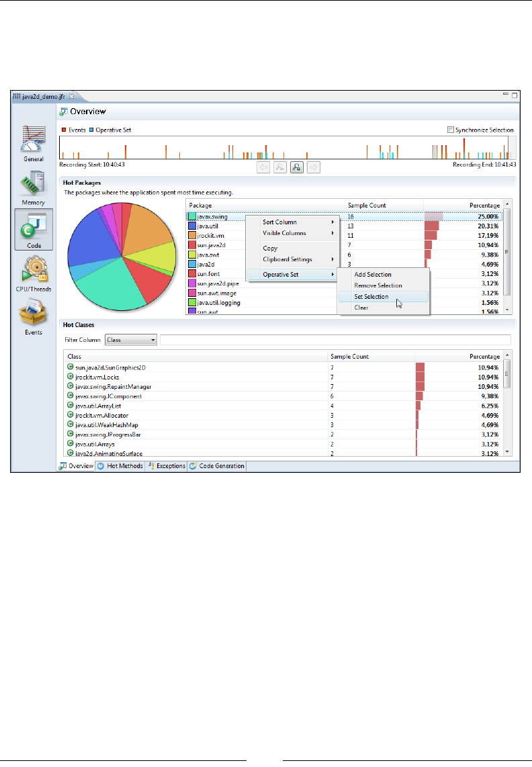532x767 pixels.
Task: Choose Add Selection in Operative Set submenu
Action: tap(384, 275)
